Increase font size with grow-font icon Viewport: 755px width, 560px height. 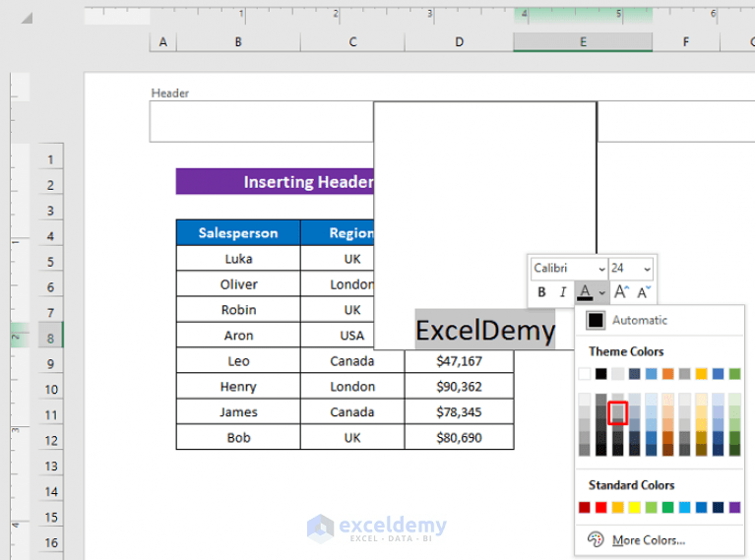[621, 291]
